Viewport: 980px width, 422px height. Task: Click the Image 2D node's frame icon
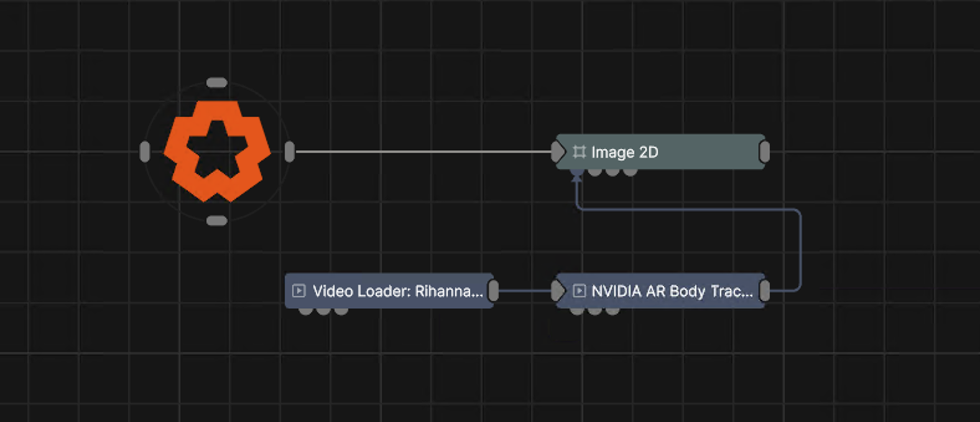(x=579, y=152)
